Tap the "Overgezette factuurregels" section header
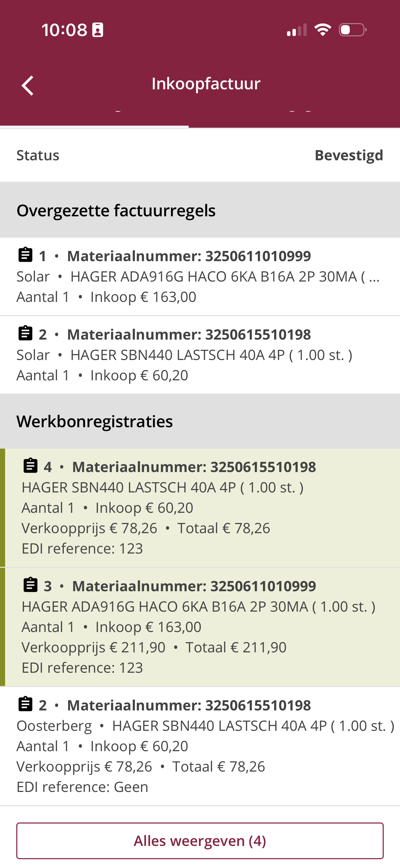The width and height of the screenshot is (400, 868). tap(116, 211)
